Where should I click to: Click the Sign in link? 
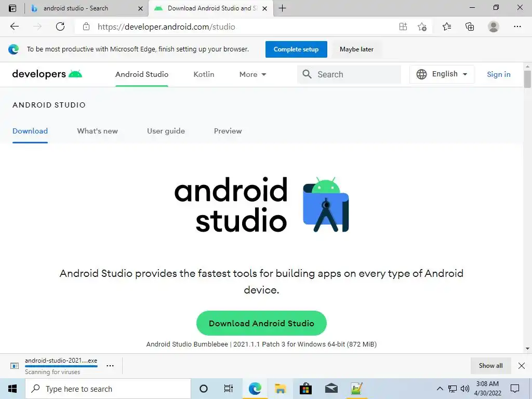498,74
